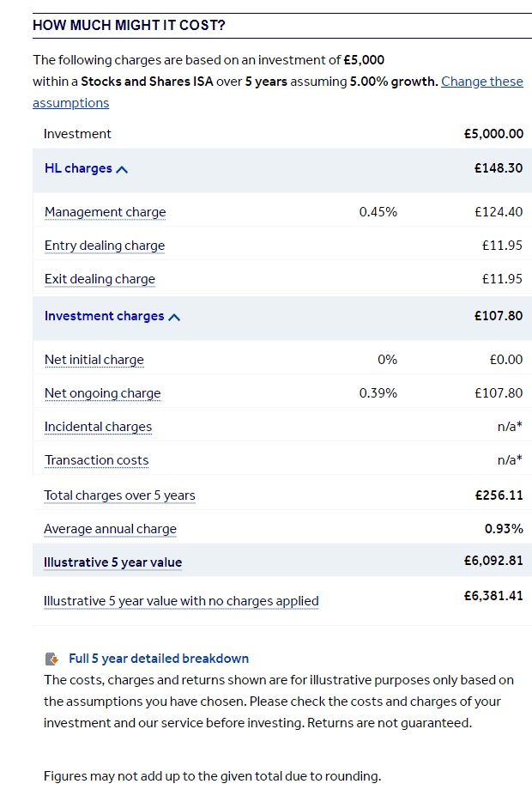The image size is (532, 796).
Task: Click the Average annual charge label
Action: pyautogui.click(x=110, y=529)
